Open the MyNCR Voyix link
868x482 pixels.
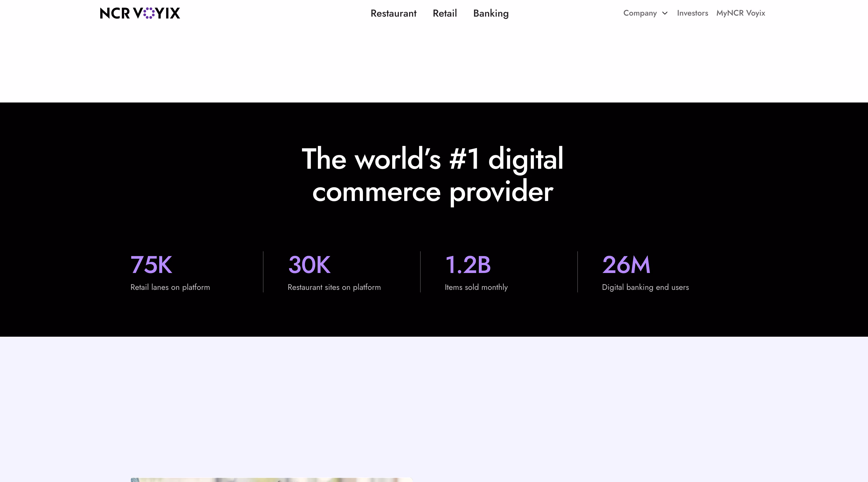(x=740, y=13)
